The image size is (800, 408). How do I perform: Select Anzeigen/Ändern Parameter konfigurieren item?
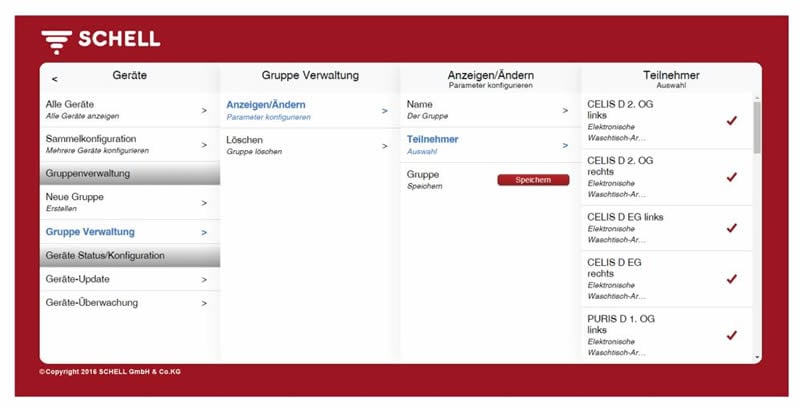[310, 110]
